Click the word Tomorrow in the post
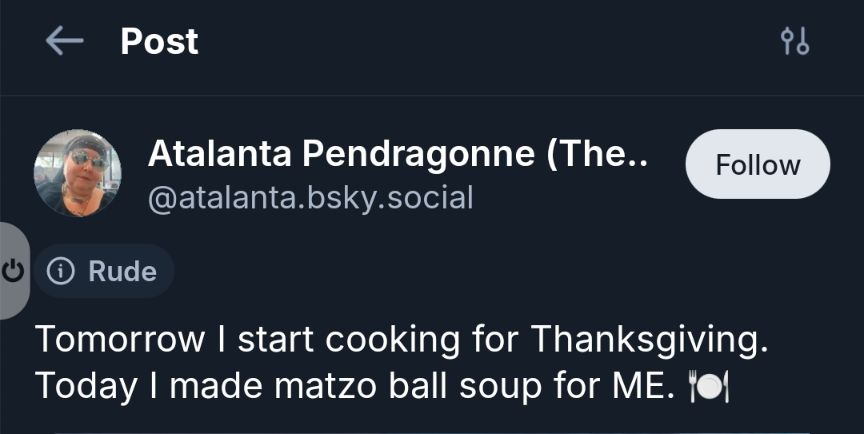Image resolution: width=864 pixels, height=434 pixels. point(118,340)
